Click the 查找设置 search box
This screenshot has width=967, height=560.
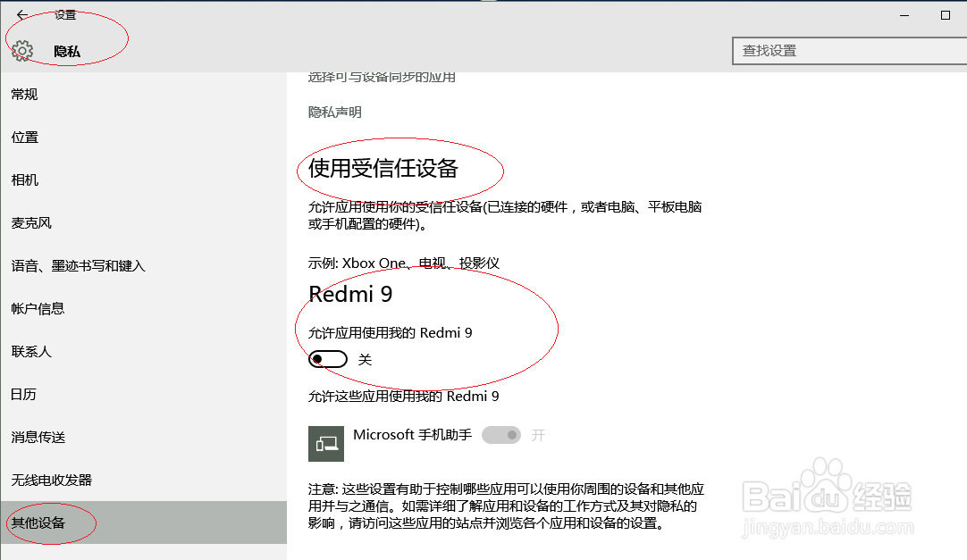click(849, 51)
